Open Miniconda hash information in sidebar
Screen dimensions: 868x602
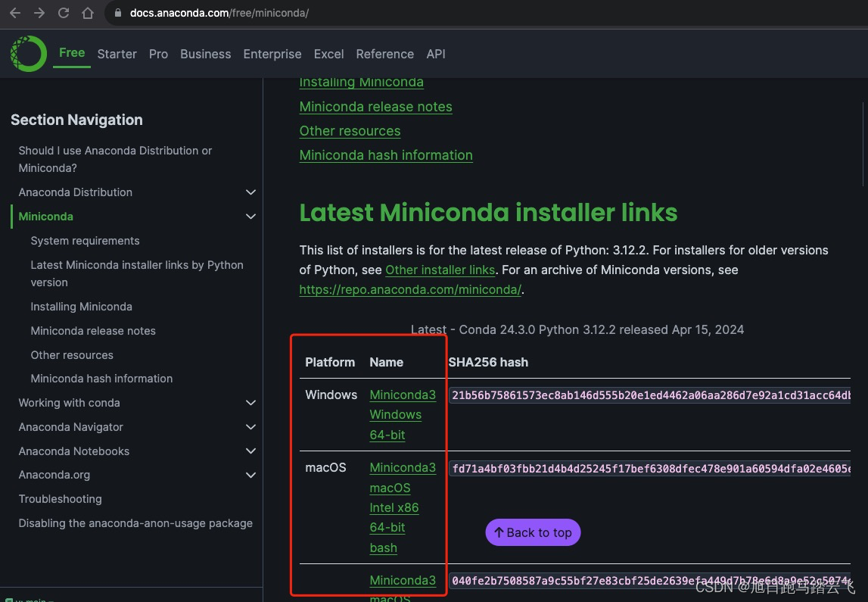click(x=101, y=379)
